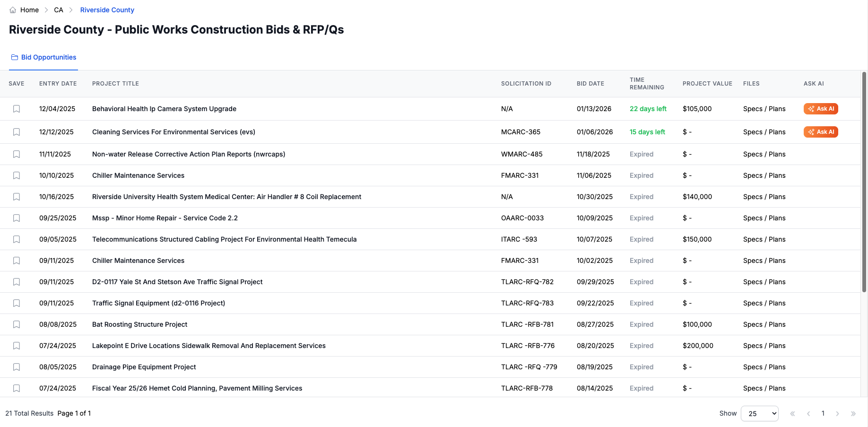868x427 pixels.
Task: Switch to the Bid Opportunities tab
Action: click(43, 57)
